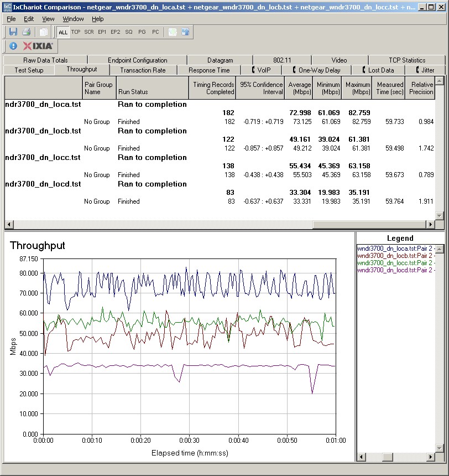Select the ndr3700_dn_locc.tst row
Viewport: 449px width, 476px height.
(x=220, y=157)
